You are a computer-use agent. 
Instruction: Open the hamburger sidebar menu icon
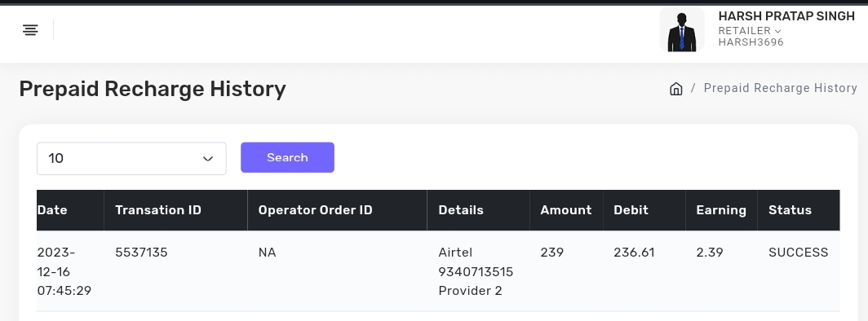(30, 30)
